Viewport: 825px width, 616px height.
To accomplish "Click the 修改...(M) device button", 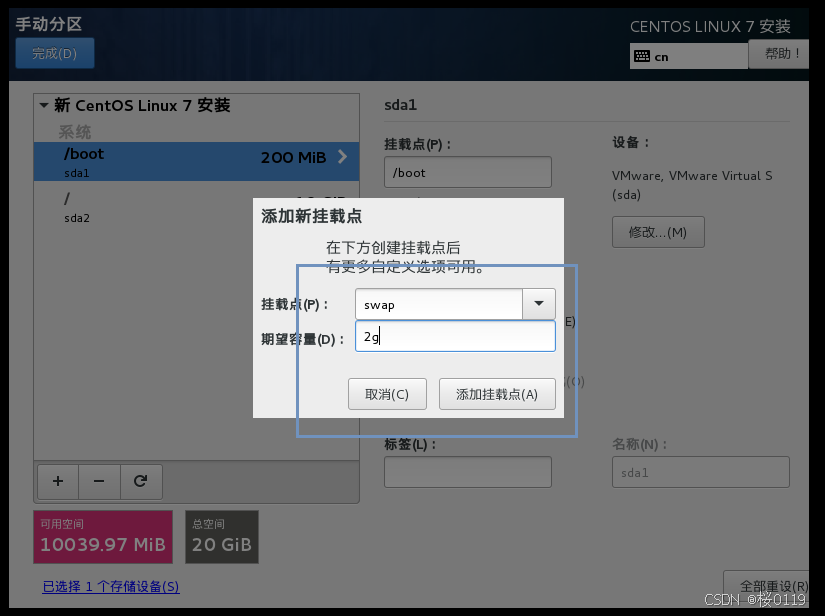I will point(658,232).
